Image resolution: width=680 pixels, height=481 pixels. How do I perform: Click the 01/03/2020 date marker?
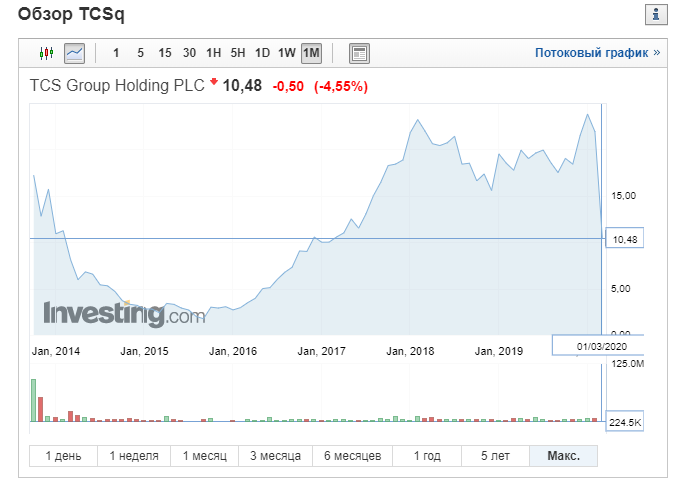tap(599, 346)
